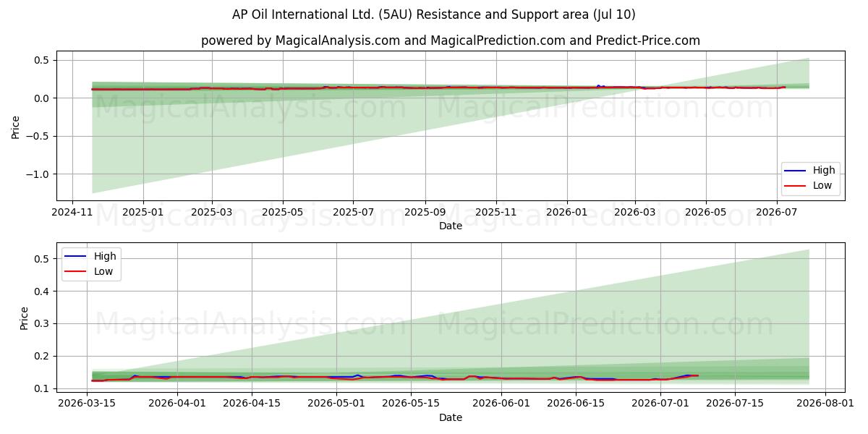
Task: Click the 2026-01 date tick on top chart
Action: coord(566,212)
